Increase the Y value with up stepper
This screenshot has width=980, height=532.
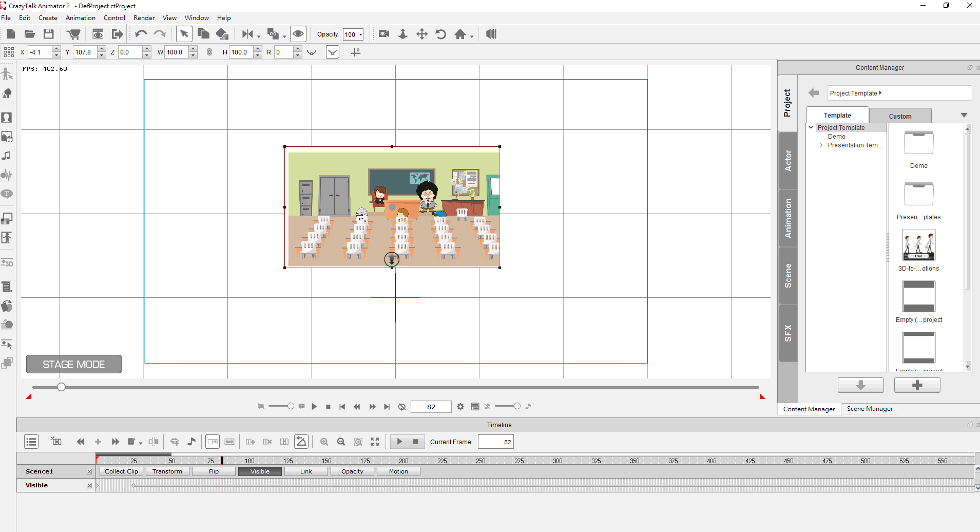(x=102, y=49)
